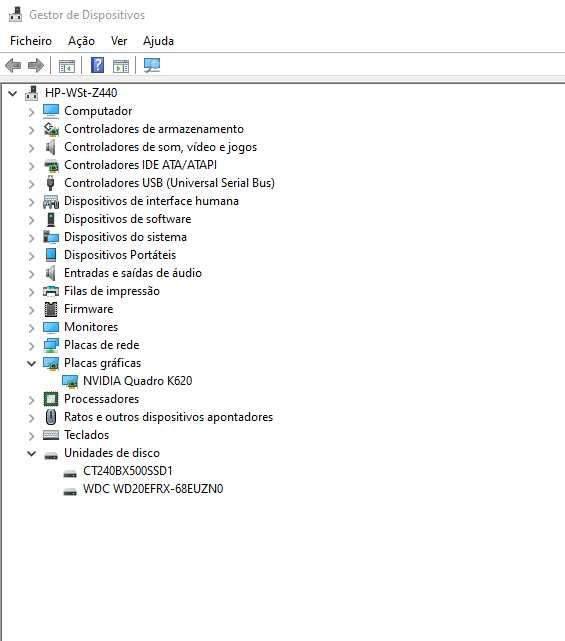Show/hide console tree toolbar icon

coord(67,65)
